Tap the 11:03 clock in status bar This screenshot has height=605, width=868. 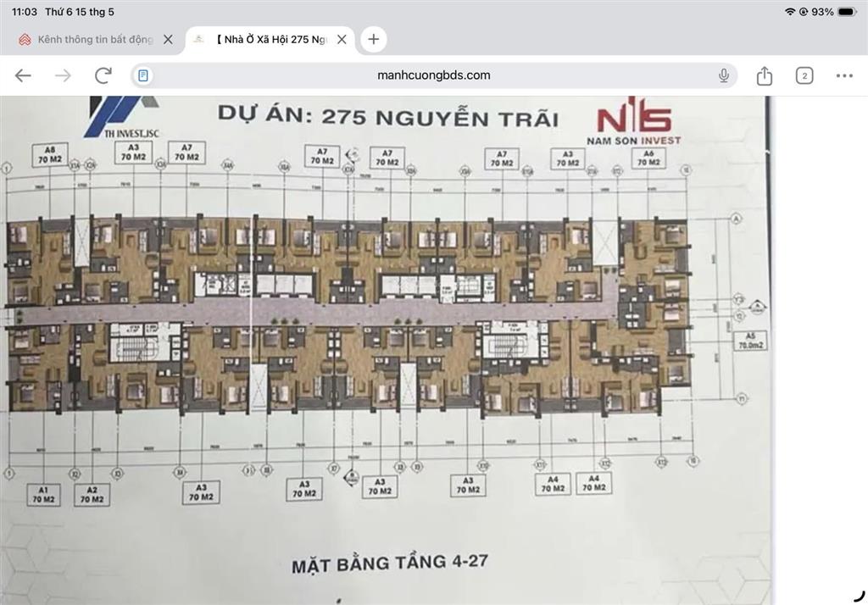25,12
